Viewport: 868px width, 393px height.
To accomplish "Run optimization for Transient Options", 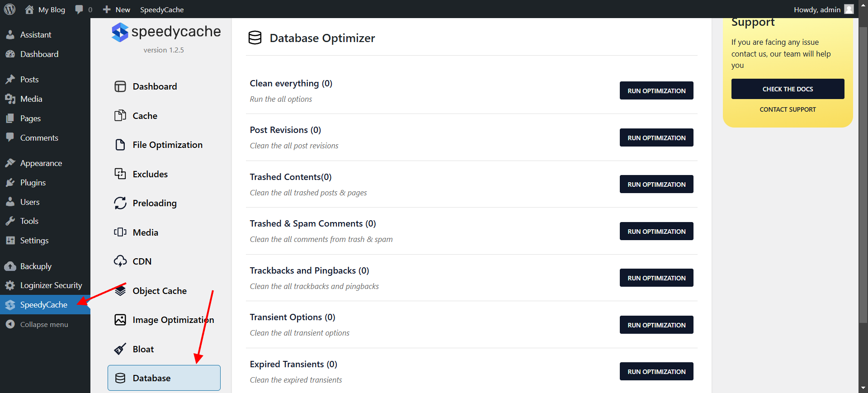I will pos(656,325).
